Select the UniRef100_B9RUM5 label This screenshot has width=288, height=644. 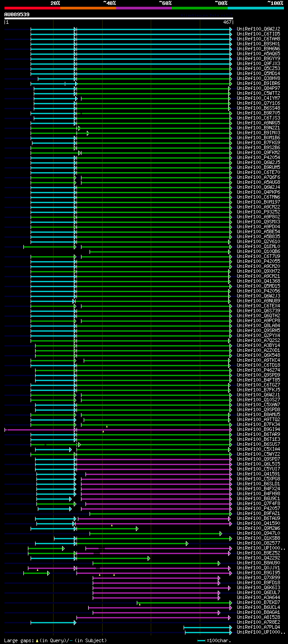(x=258, y=167)
